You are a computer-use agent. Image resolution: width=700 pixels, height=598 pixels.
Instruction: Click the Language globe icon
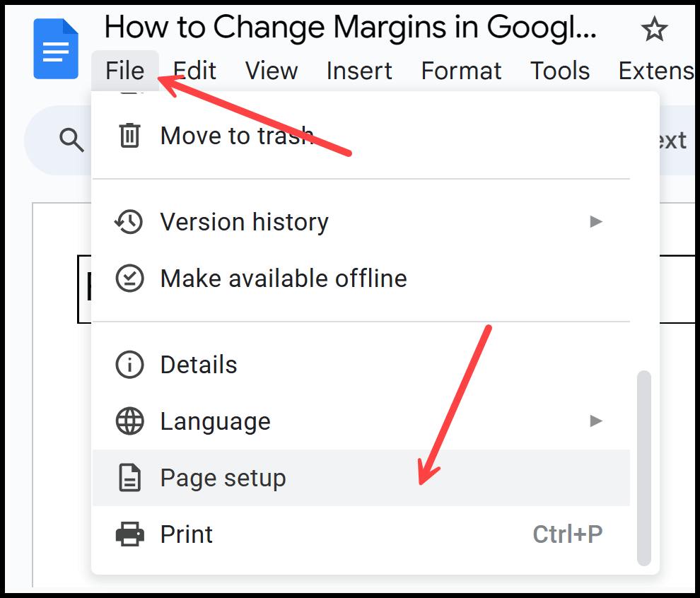click(129, 421)
